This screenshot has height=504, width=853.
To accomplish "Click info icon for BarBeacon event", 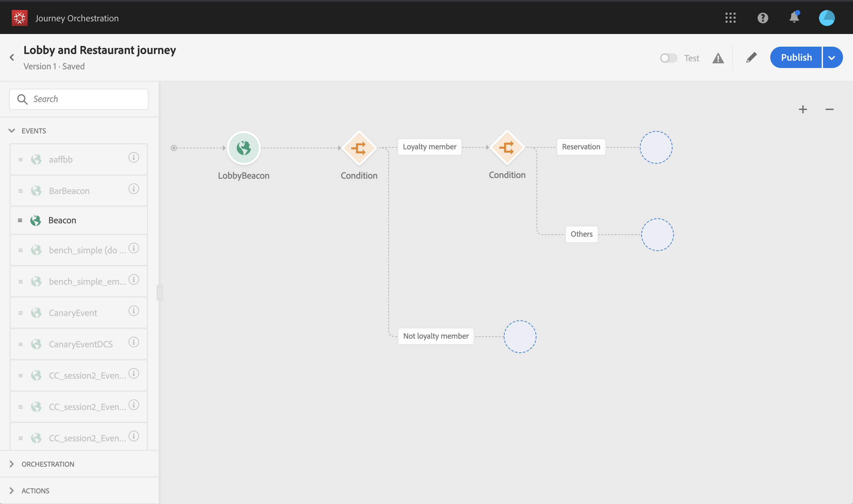I will 133,189.
